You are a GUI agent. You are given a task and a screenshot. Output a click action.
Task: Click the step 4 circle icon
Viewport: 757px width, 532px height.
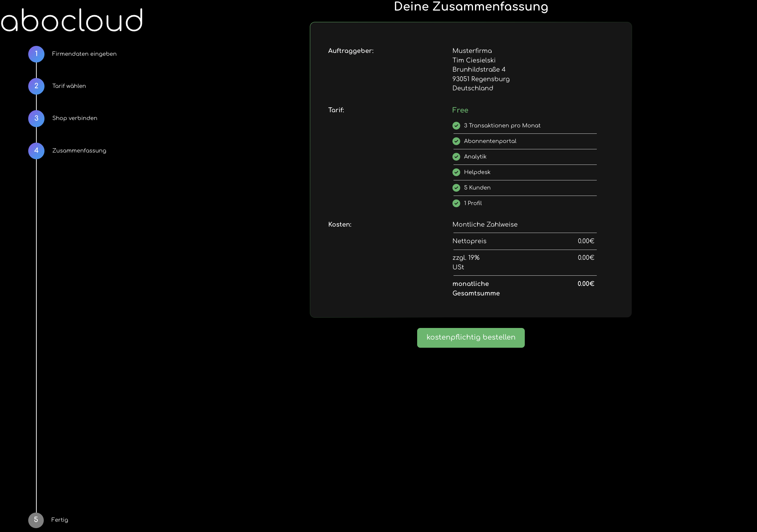(x=36, y=151)
